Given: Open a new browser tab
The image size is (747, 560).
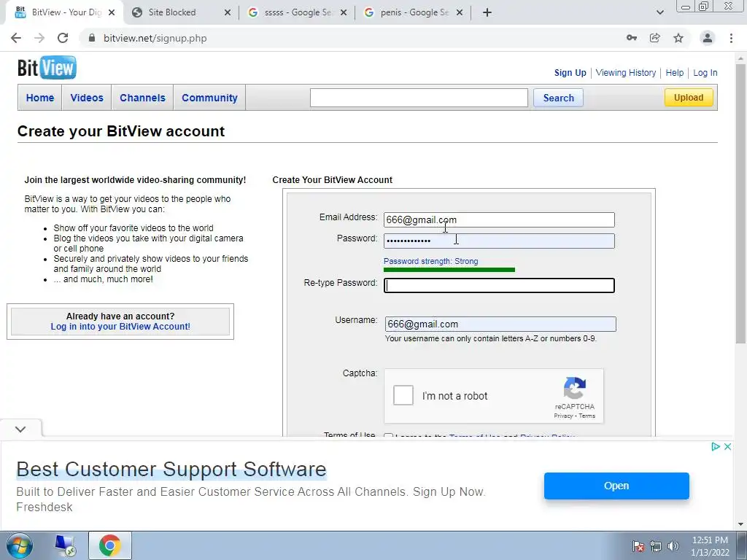Looking at the screenshot, I should tap(487, 12).
